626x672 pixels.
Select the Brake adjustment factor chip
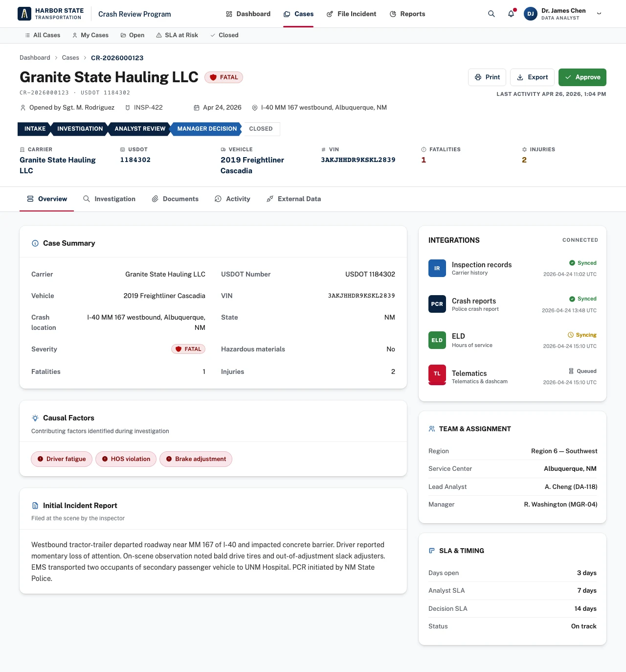196,459
